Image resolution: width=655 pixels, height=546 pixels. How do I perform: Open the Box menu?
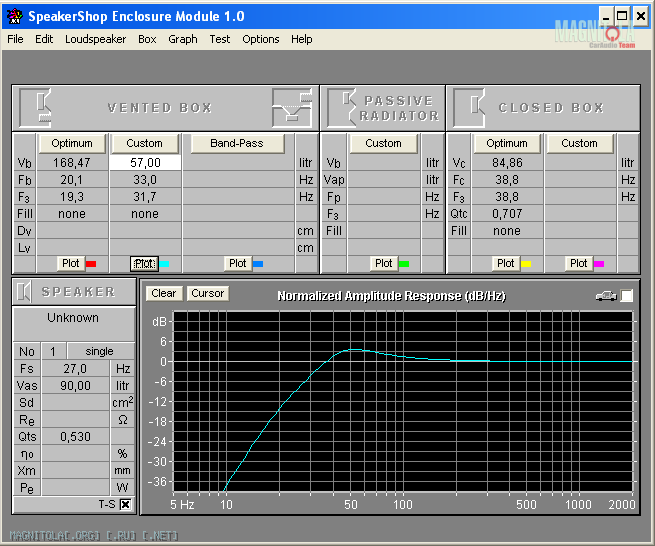point(147,39)
